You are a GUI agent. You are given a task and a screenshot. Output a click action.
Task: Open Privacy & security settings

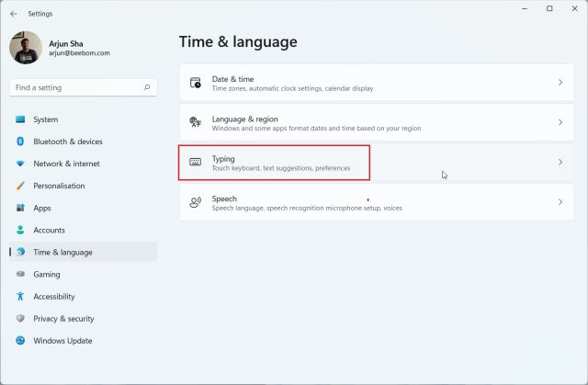[x=83, y=318]
